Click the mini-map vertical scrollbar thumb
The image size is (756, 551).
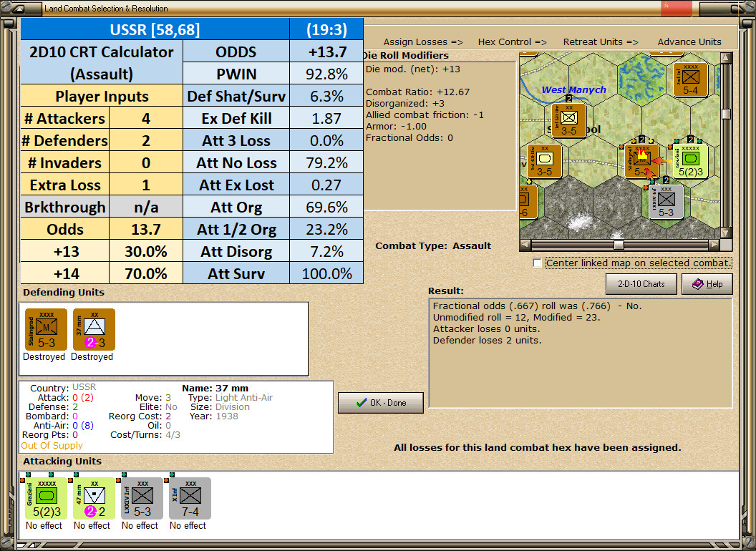pos(726,114)
